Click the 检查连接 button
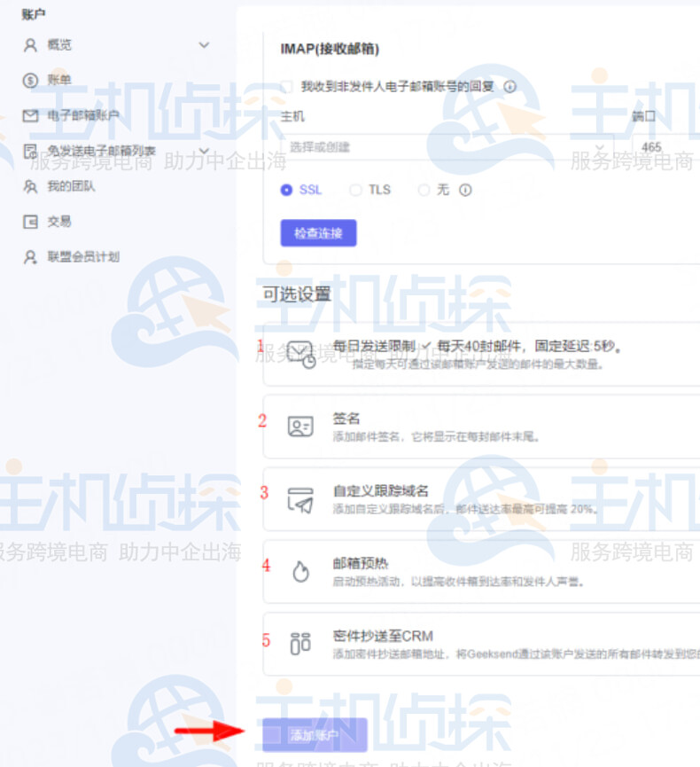Image resolution: width=700 pixels, height=767 pixels. (x=318, y=233)
